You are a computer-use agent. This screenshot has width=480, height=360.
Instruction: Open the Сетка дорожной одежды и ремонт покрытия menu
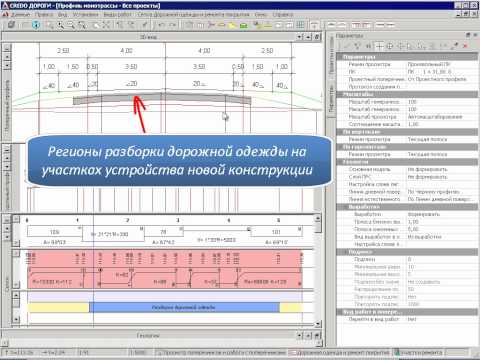193,15
